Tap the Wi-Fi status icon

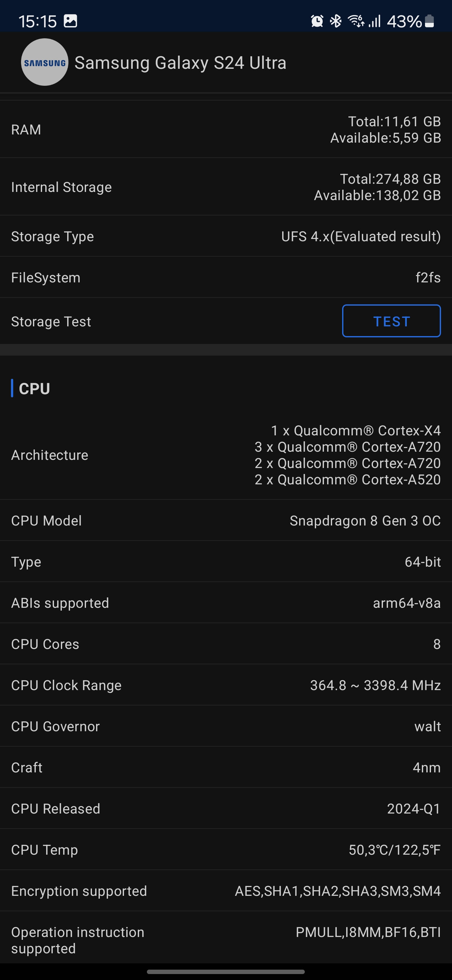(x=356, y=21)
